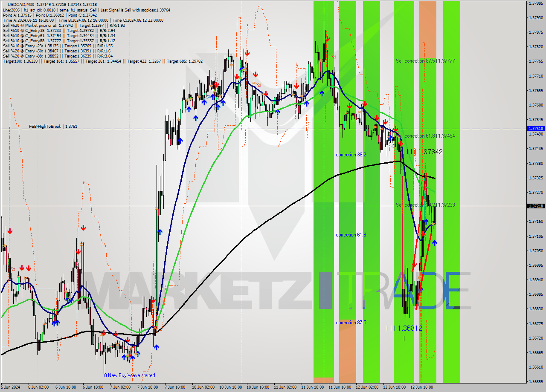This screenshot has width=546, height=392.
Task: Click the '12 Jun 18:00' time label
Action: pyautogui.click(x=422, y=387)
